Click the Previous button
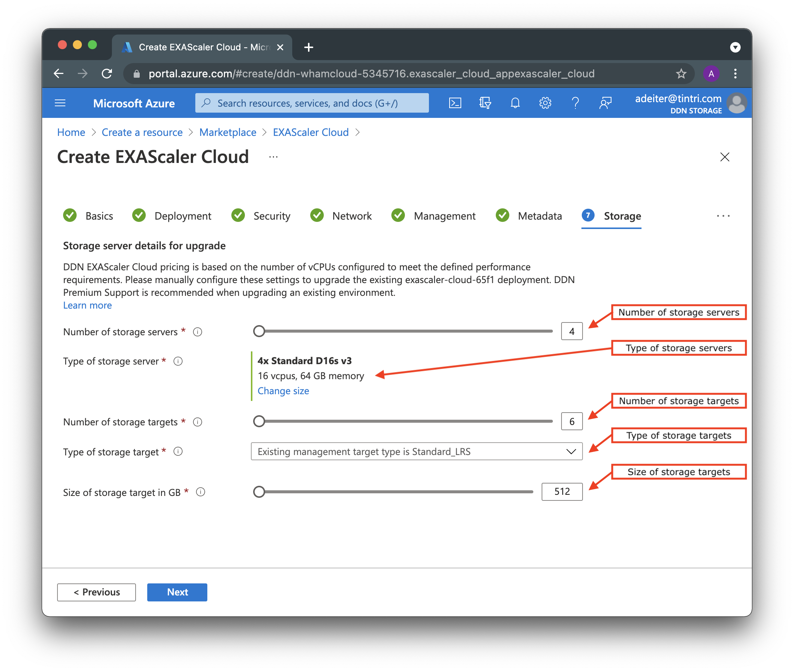This screenshot has width=794, height=672. coord(97,592)
